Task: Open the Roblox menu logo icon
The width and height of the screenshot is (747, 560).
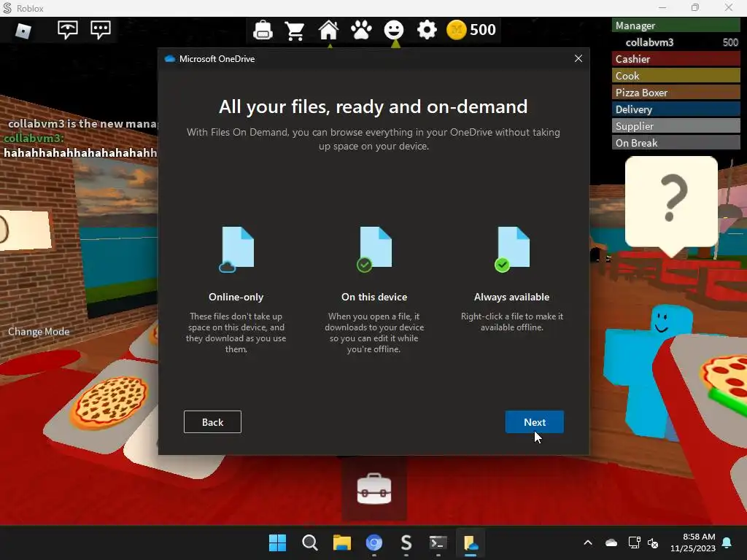Action: tap(23, 31)
